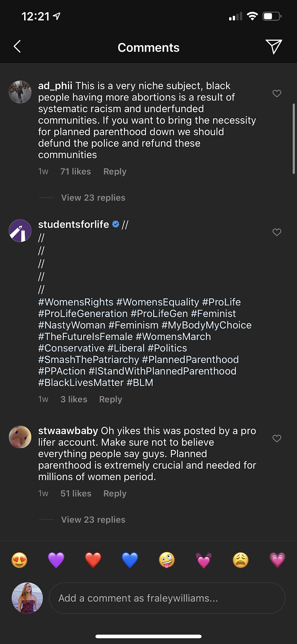View who liked ad_phii's comment (71 likes)
The width and height of the screenshot is (297, 644).
(x=76, y=171)
